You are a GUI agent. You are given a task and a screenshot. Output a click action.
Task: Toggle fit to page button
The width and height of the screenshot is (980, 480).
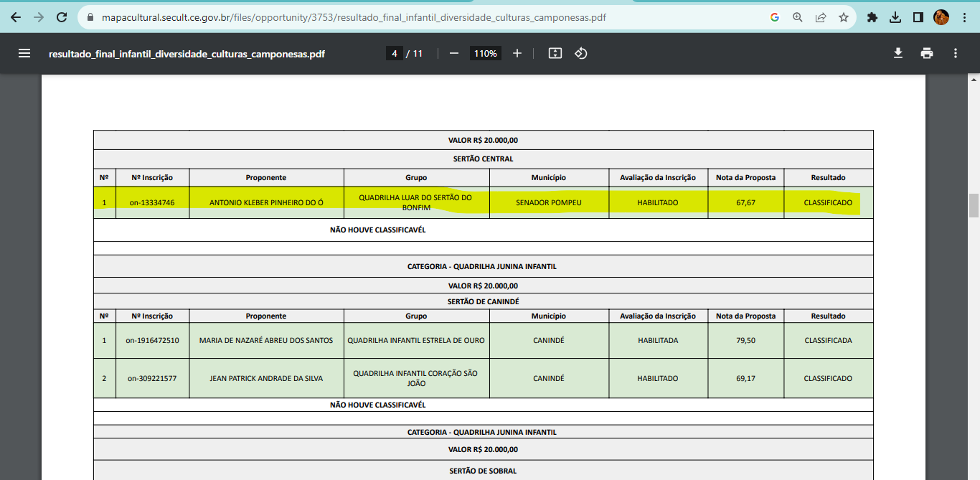[555, 53]
